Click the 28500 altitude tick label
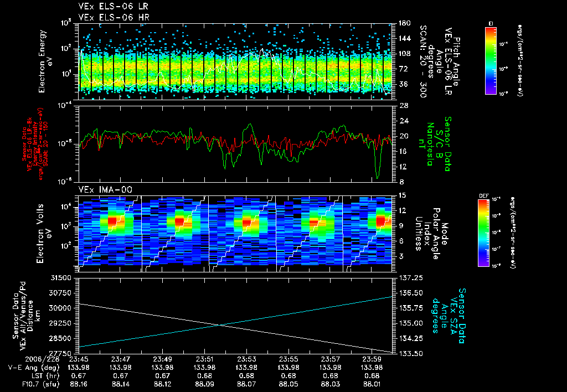Screen dimensions: 567x392 click(x=60, y=338)
